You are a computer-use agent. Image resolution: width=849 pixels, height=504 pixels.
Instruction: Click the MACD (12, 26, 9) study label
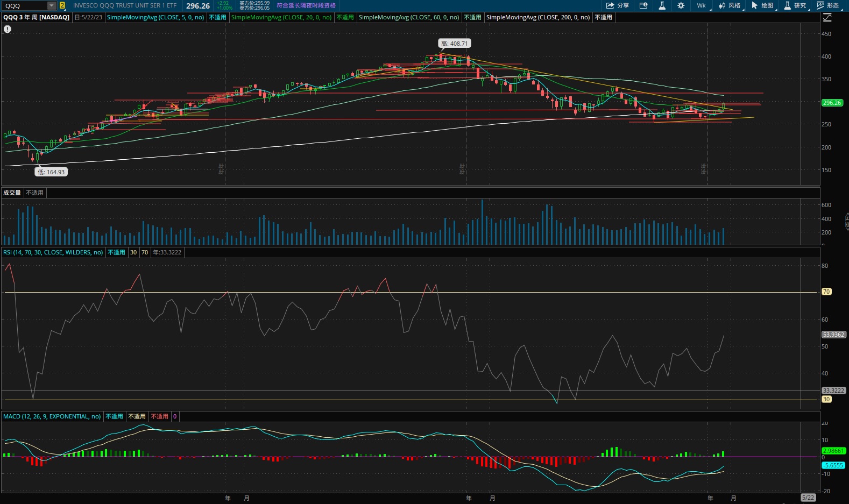tap(52, 416)
